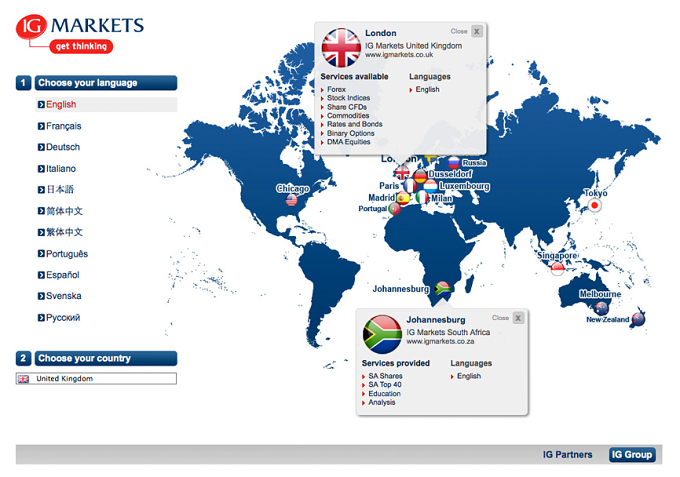Click Education service item
680x477 pixels.
click(x=384, y=394)
